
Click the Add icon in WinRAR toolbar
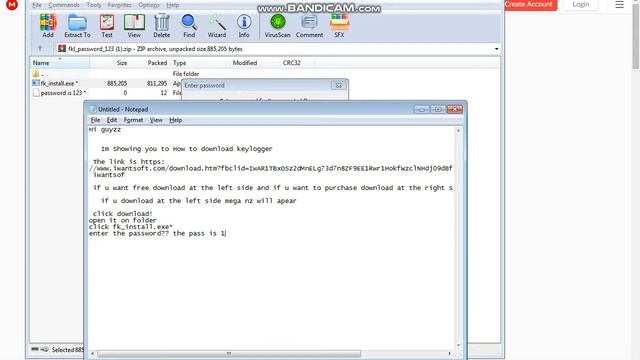48,26
